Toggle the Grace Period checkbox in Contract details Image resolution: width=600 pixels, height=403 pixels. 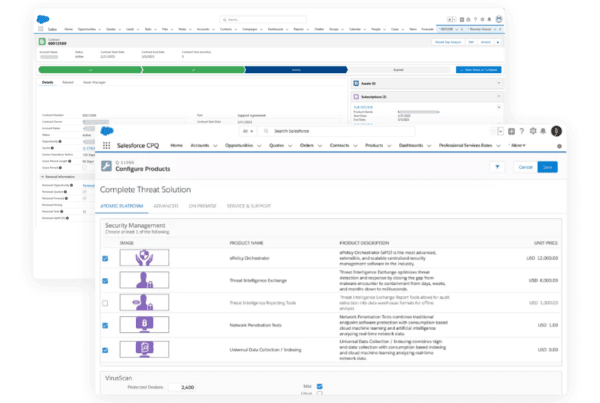coord(85,168)
